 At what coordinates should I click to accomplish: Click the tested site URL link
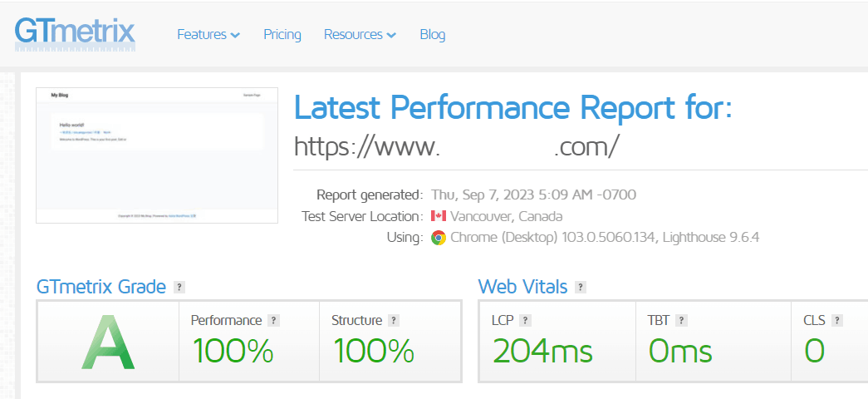point(457,146)
